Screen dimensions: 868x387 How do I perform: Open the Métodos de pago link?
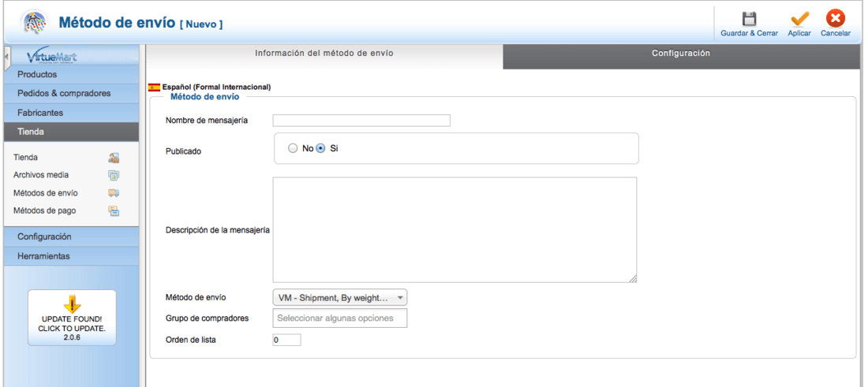point(45,210)
